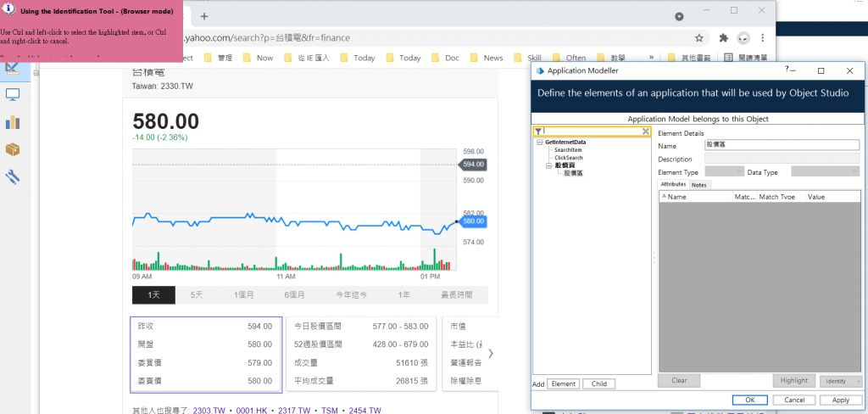The height and width of the screenshot is (414, 868).
Task: Open the TSM related stock link
Action: click(330, 411)
